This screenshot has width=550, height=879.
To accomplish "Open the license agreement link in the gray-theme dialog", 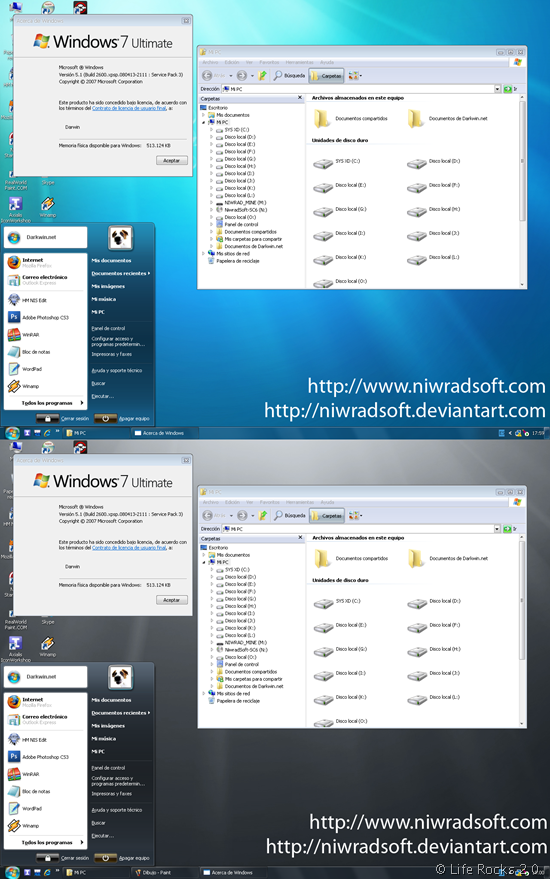I will pyautogui.click(x=130, y=548).
